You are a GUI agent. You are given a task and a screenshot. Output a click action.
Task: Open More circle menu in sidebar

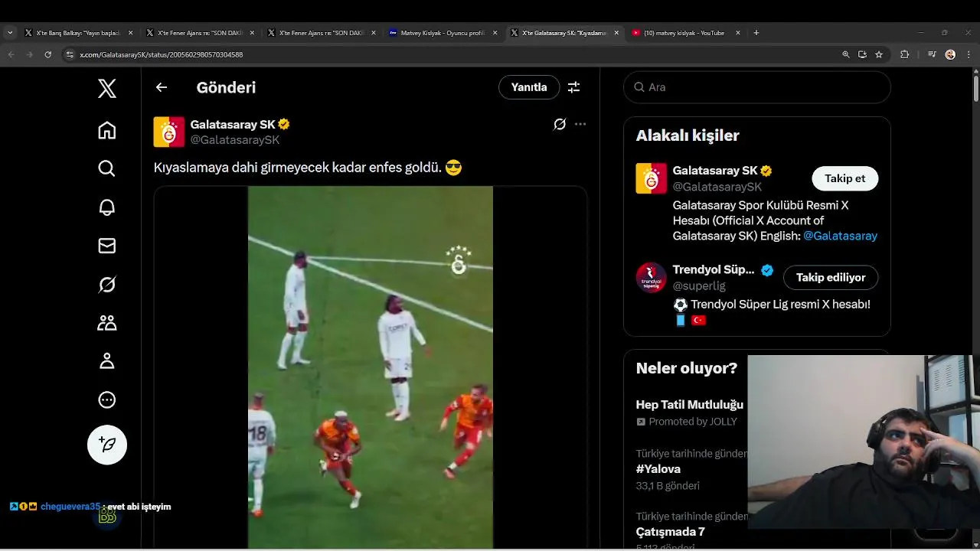[x=107, y=399]
